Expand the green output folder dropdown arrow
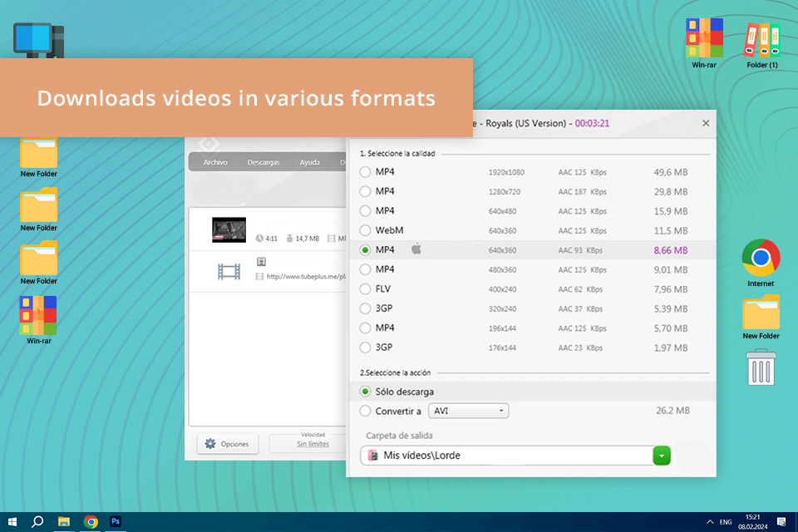798x532 pixels. [x=662, y=456]
